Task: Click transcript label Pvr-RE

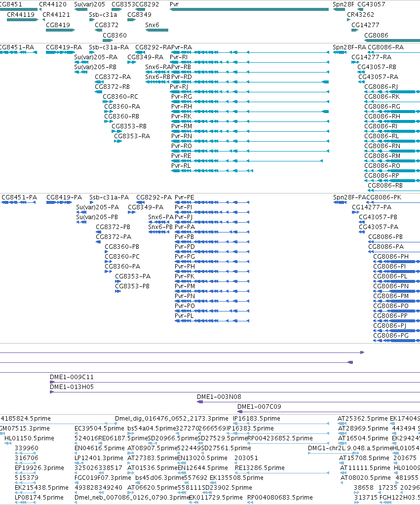Action: pyautogui.click(x=181, y=155)
